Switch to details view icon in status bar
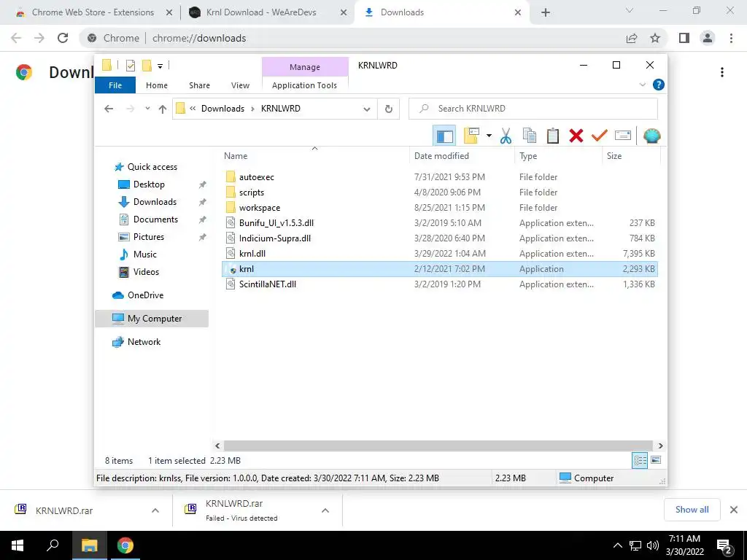This screenshot has height=560, width=747. click(640, 461)
